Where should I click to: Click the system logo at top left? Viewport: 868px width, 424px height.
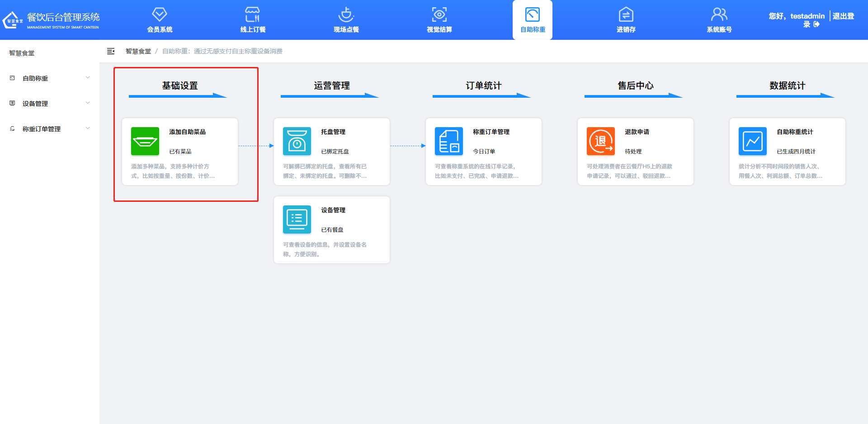(x=13, y=20)
